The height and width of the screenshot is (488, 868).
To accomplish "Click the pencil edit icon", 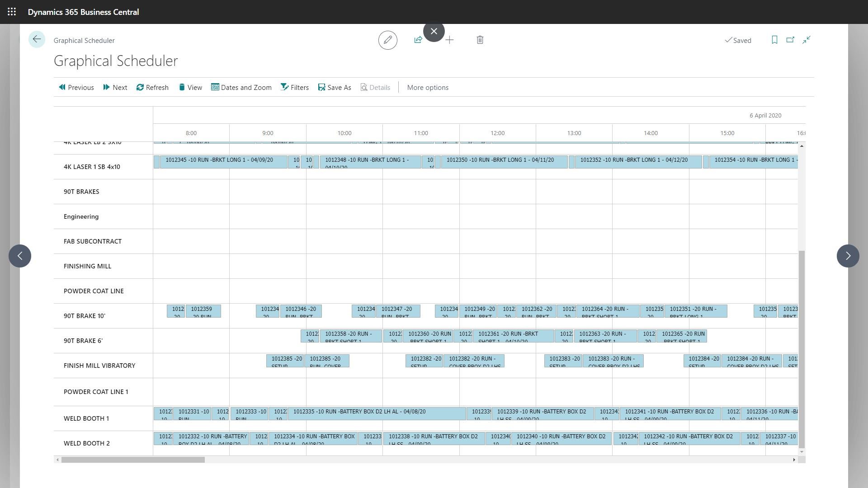I will (x=387, y=40).
